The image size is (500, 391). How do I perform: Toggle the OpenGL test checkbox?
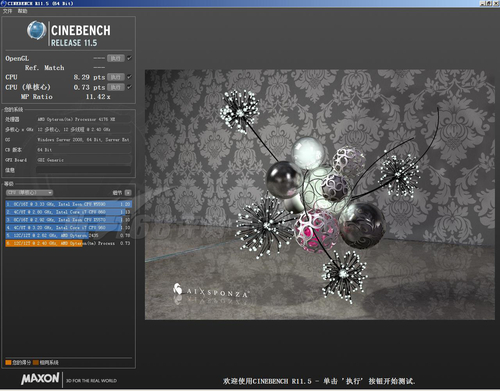129,58
